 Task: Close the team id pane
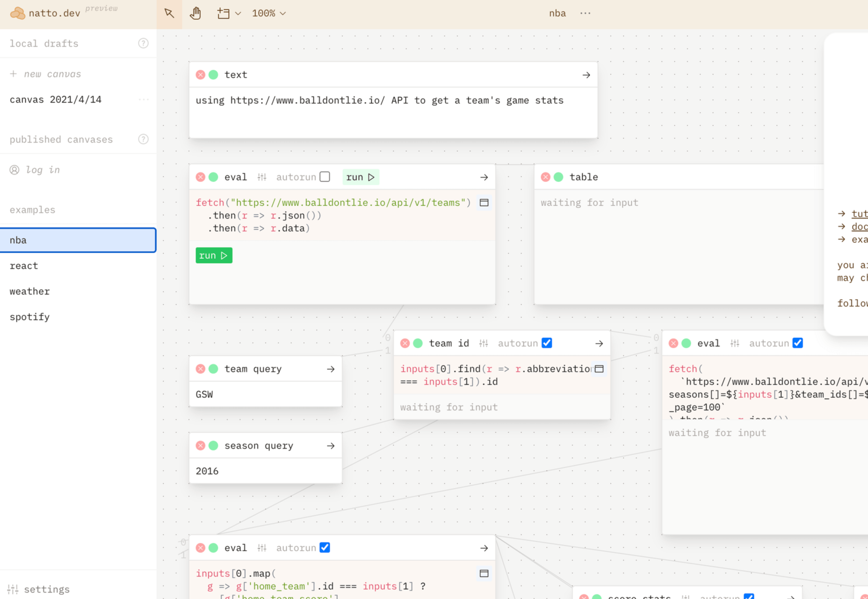point(405,343)
